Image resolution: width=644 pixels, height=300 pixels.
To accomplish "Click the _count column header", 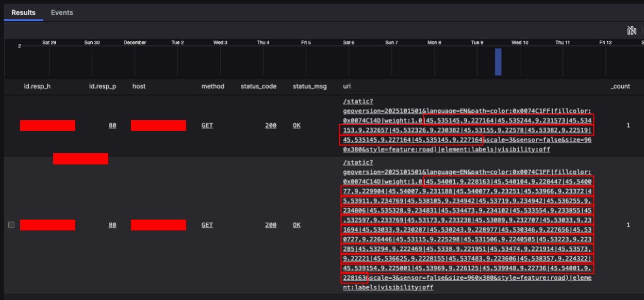I will (620, 87).
